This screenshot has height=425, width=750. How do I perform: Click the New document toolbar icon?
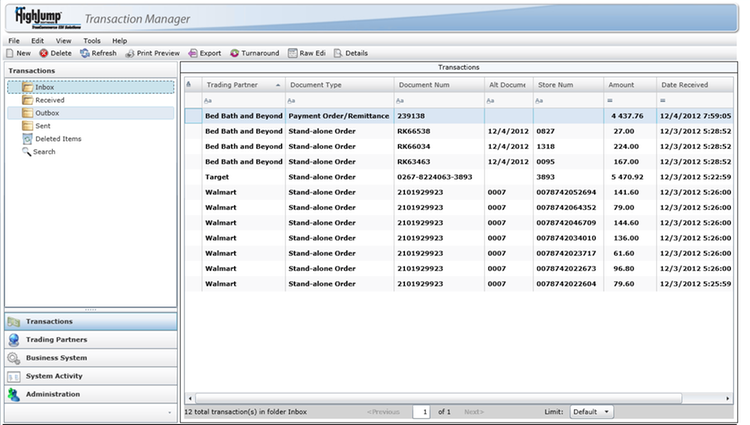tap(10, 53)
